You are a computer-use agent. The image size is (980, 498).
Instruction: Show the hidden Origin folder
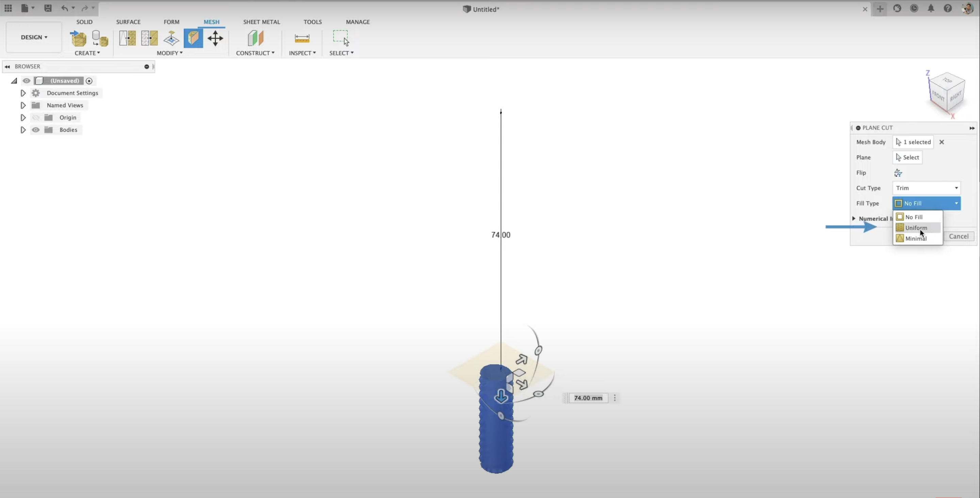click(36, 118)
